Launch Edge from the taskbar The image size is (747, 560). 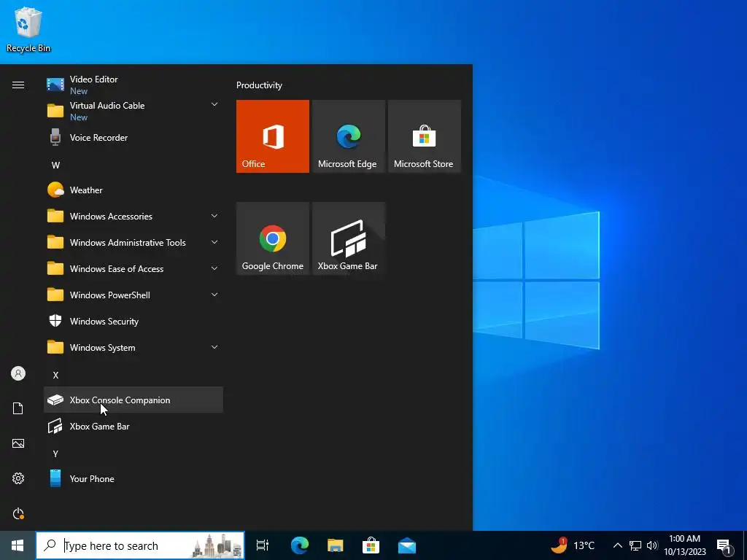point(300,545)
